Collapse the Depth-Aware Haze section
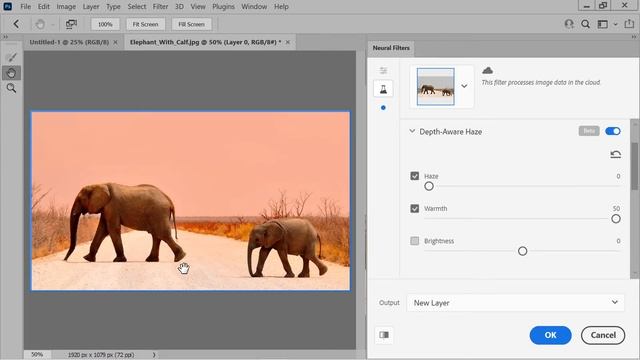 click(x=412, y=131)
